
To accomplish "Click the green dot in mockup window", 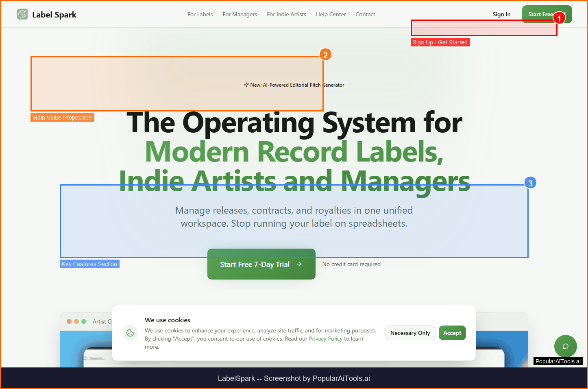I will pos(84,321).
